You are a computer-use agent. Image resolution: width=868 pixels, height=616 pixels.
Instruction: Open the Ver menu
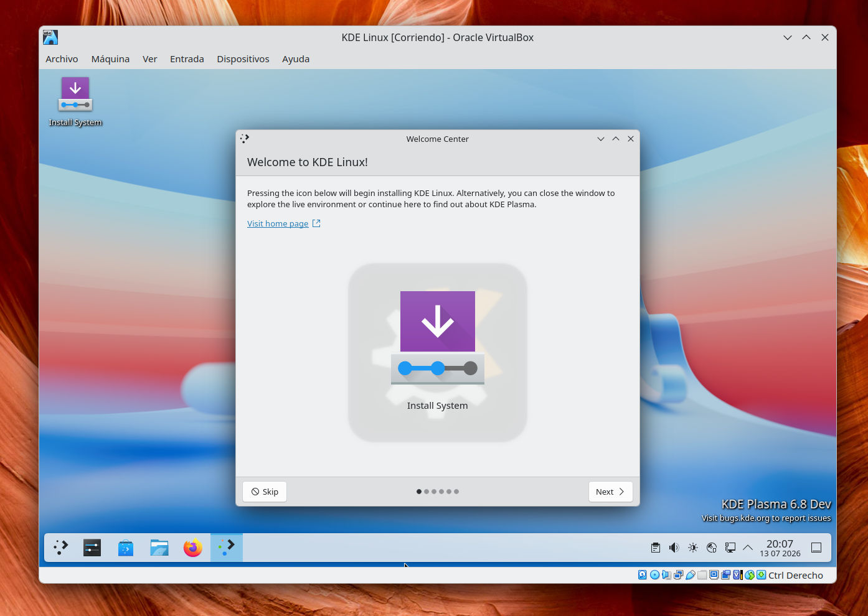coord(149,59)
